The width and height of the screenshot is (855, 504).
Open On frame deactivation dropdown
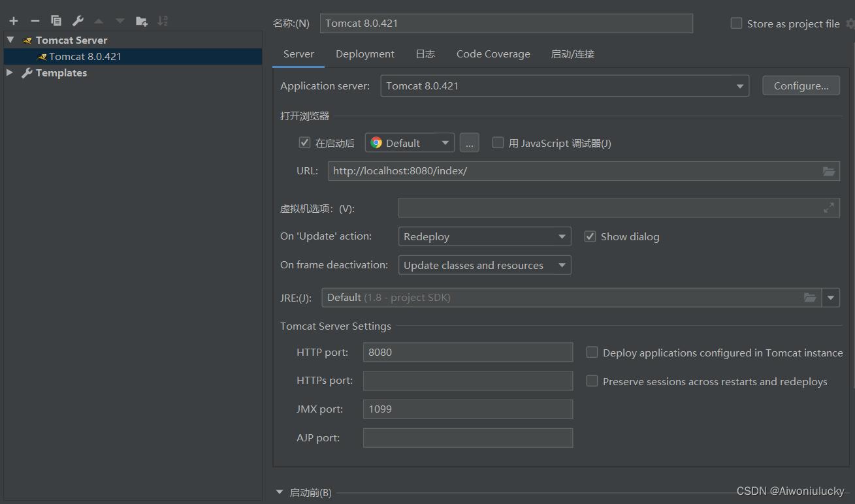coord(485,265)
